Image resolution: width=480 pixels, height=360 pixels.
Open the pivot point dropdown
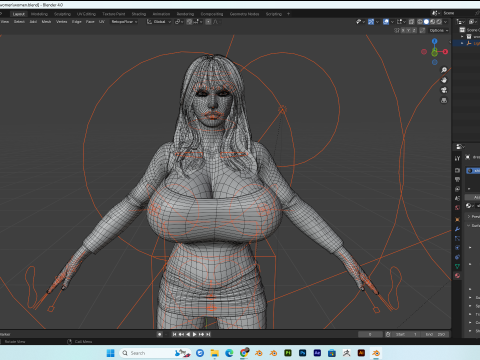179,22
